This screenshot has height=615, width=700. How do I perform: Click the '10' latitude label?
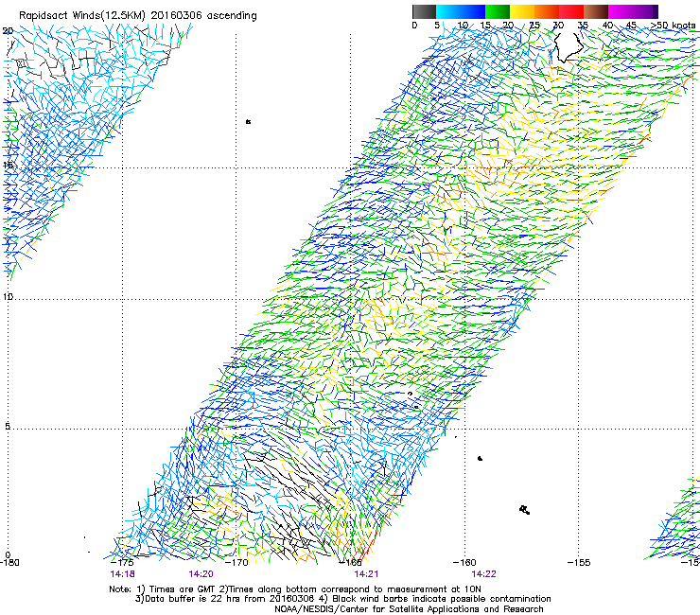coord(8,296)
